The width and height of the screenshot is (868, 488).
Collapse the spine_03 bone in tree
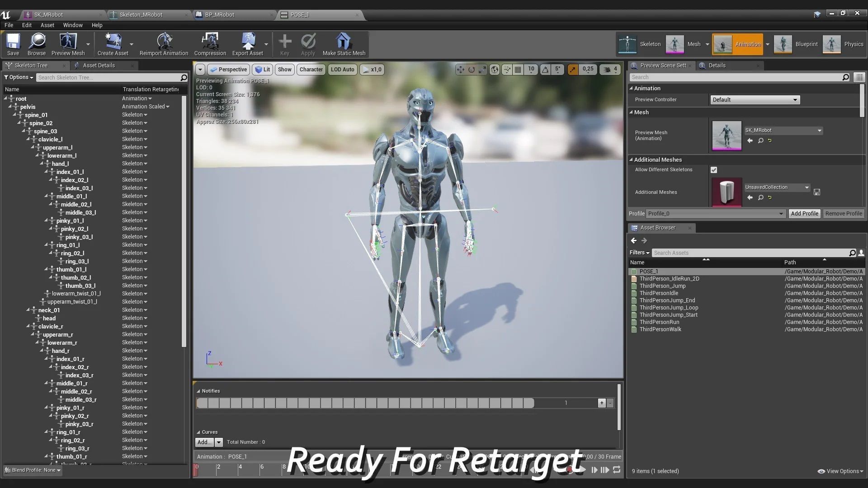[x=24, y=131]
